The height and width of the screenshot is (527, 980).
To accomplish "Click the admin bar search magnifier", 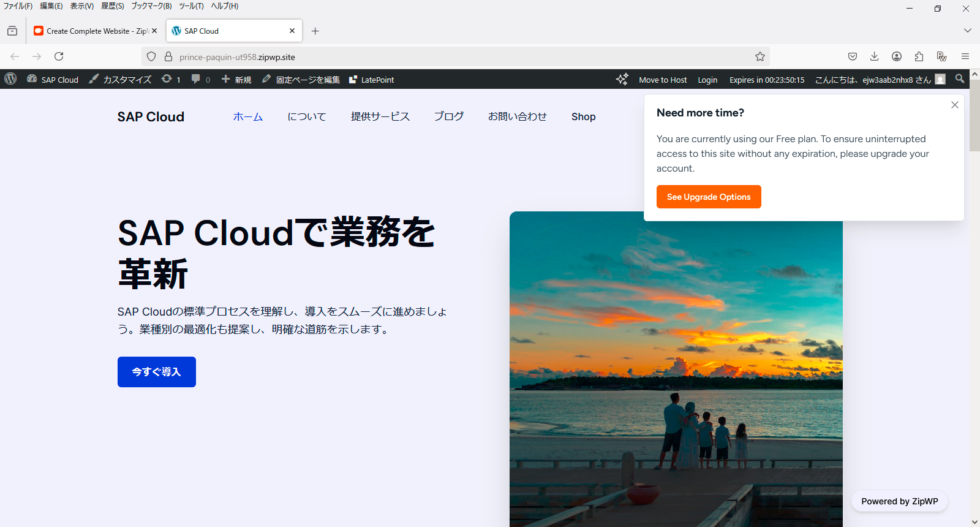I will pyautogui.click(x=960, y=79).
